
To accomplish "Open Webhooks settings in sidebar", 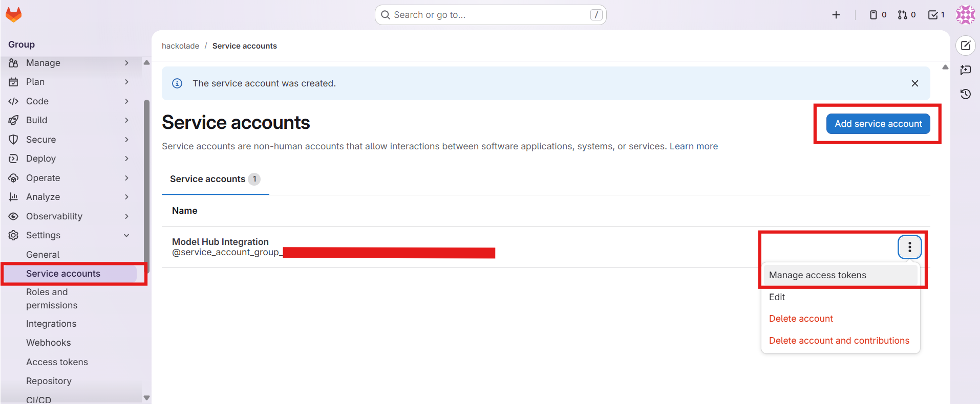I will point(49,343).
